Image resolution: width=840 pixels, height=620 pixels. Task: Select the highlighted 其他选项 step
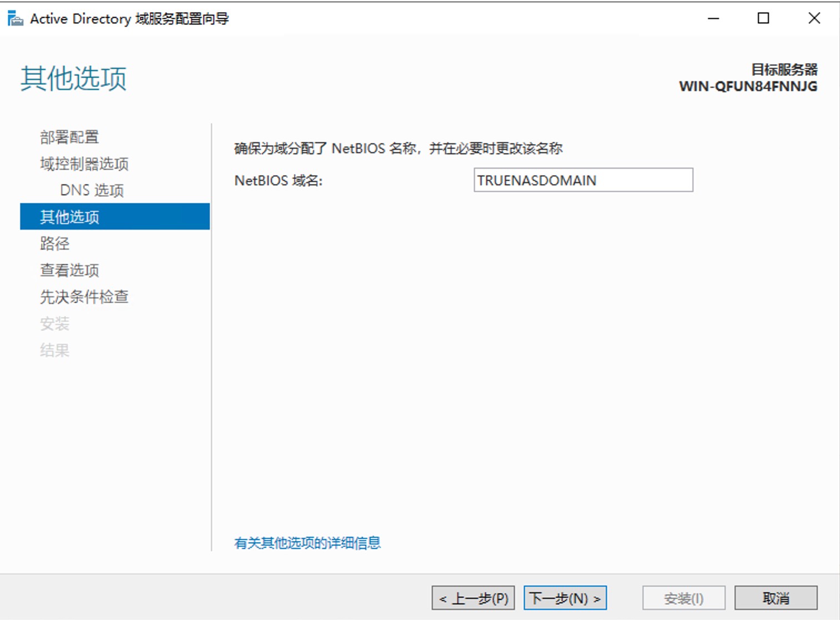click(x=69, y=217)
